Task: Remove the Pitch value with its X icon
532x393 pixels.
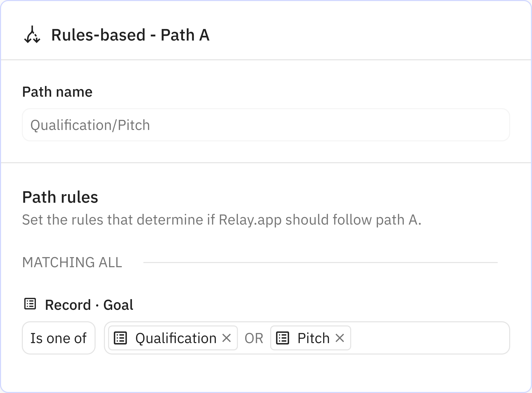Action: (x=340, y=338)
